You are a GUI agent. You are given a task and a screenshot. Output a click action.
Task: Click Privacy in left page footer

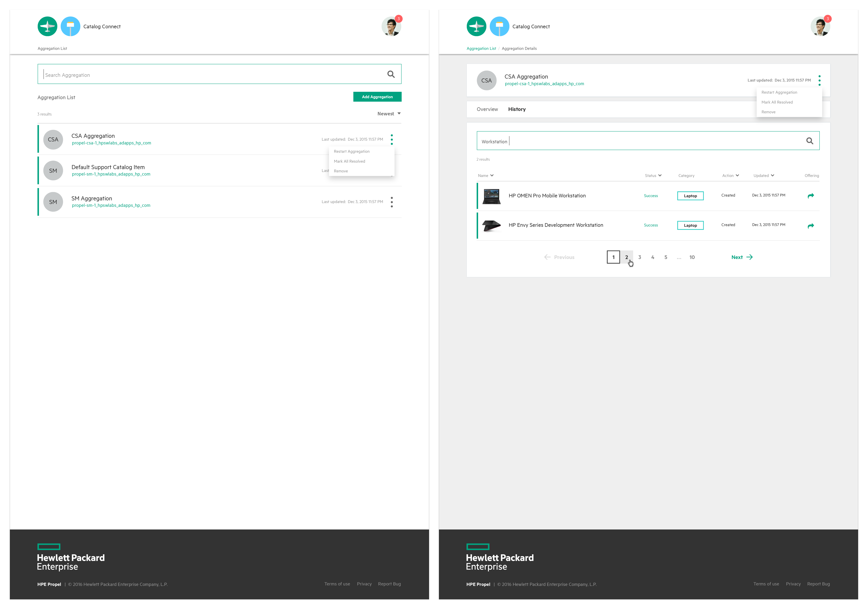click(x=364, y=584)
